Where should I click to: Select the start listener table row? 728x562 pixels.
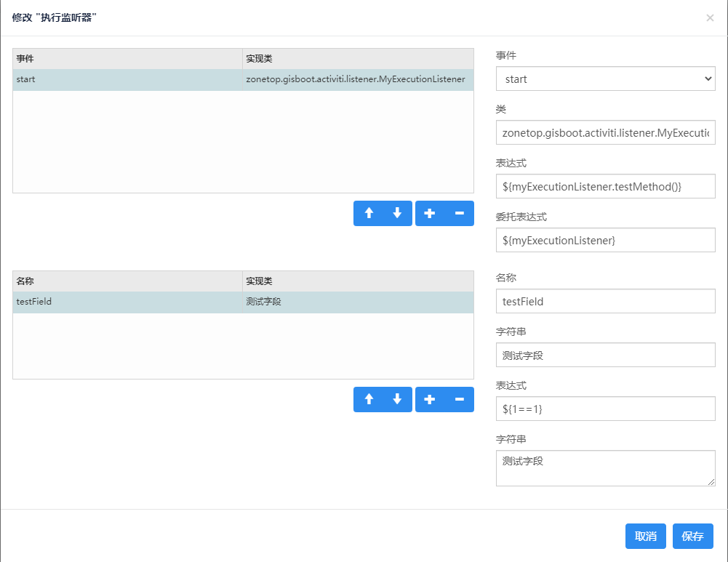(x=243, y=79)
